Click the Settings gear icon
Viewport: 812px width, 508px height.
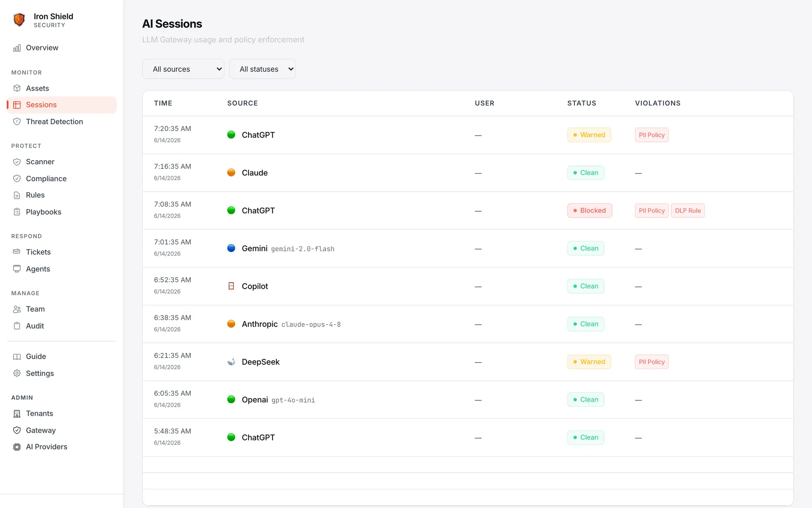17,373
